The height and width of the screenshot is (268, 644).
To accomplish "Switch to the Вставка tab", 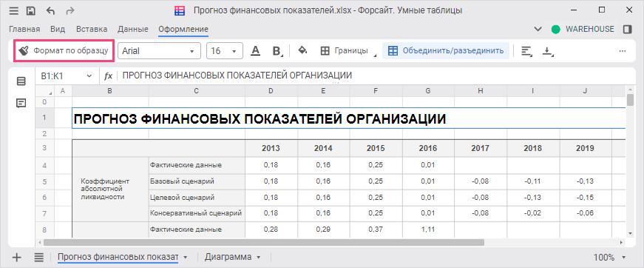I will pos(92,29).
